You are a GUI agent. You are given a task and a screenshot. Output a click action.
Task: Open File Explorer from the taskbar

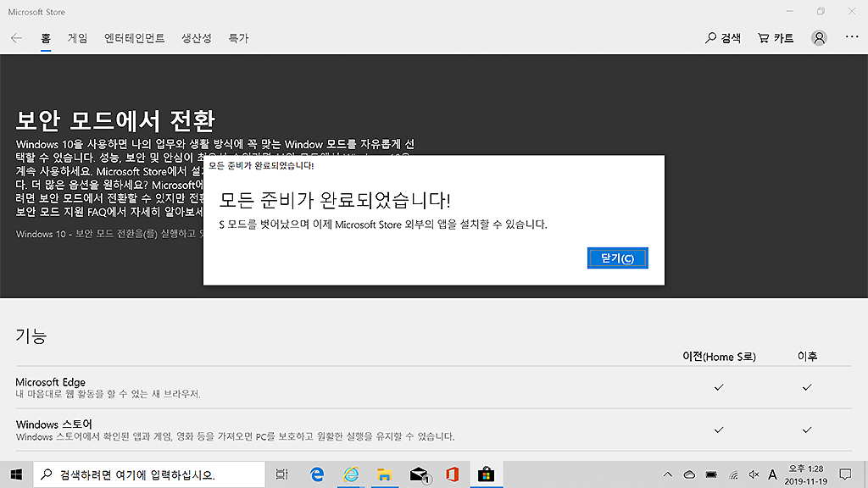[x=384, y=474]
